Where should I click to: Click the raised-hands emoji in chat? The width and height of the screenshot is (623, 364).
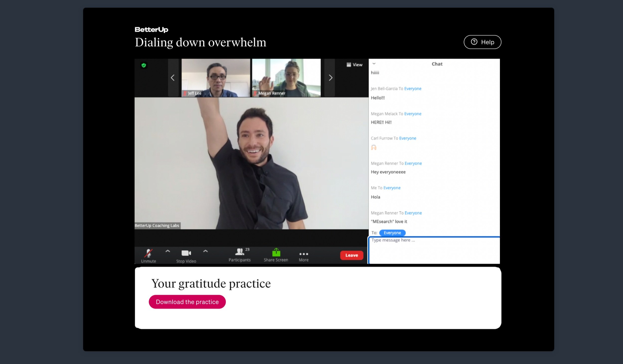[x=374, y=148]
